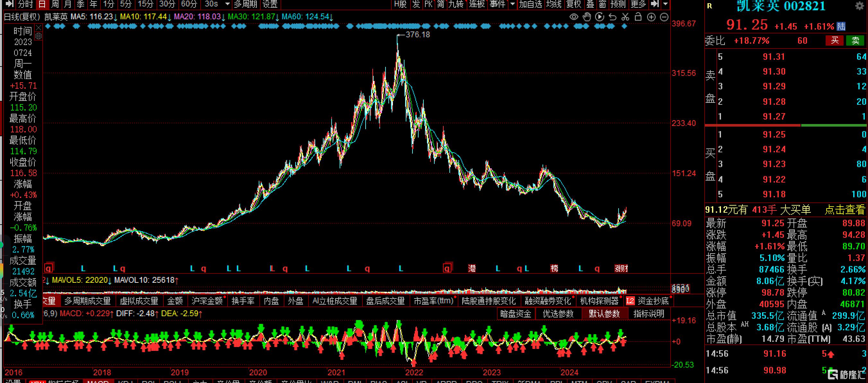Toggle 均线 moving averages
This screenshot has width=868, height=383.
click(554, 4)
